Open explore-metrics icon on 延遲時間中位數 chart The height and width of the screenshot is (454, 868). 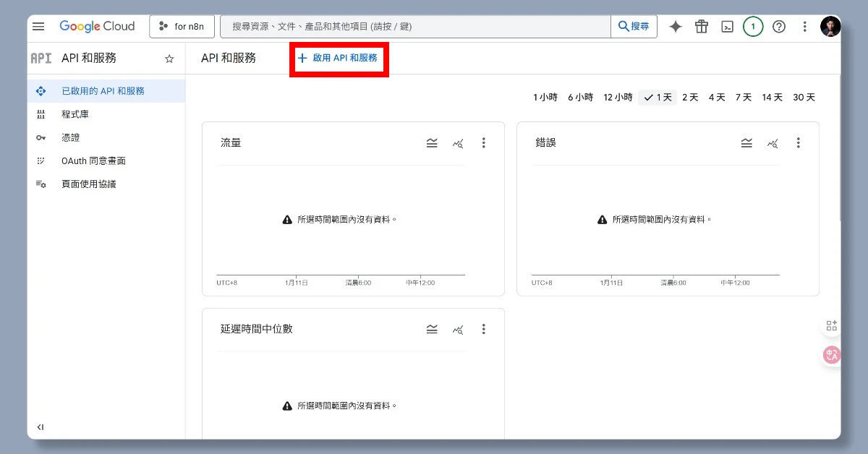[x=458, y=329]
